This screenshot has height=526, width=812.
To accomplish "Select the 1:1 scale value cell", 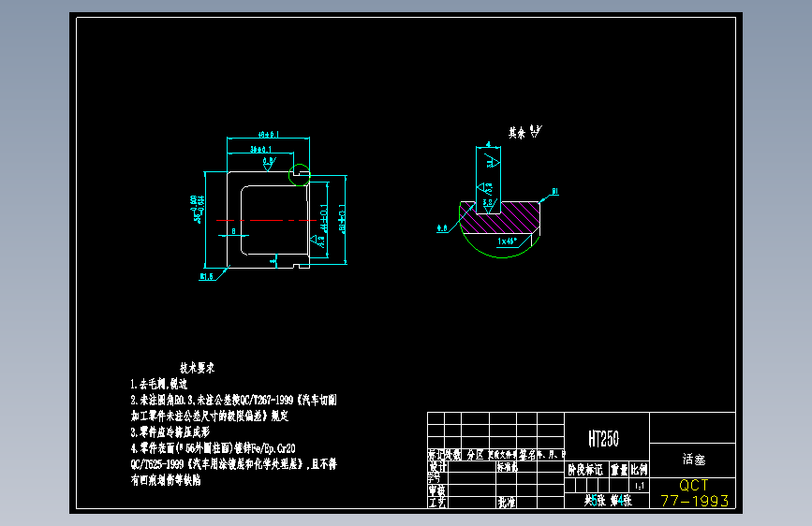I will (640, 486).
